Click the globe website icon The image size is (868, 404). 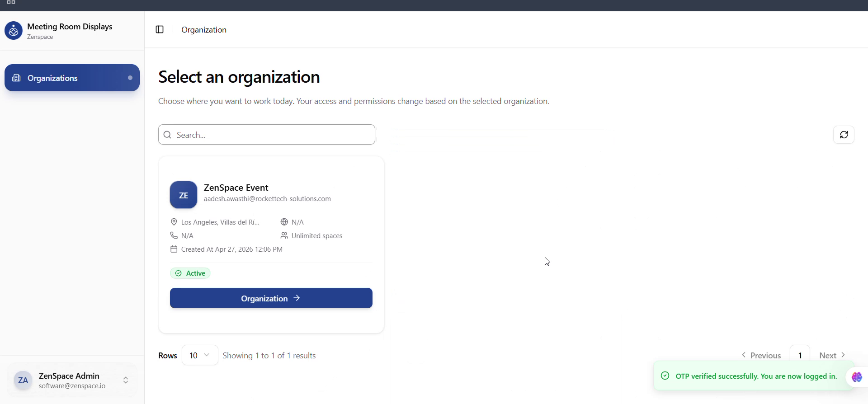click(284, 222)
